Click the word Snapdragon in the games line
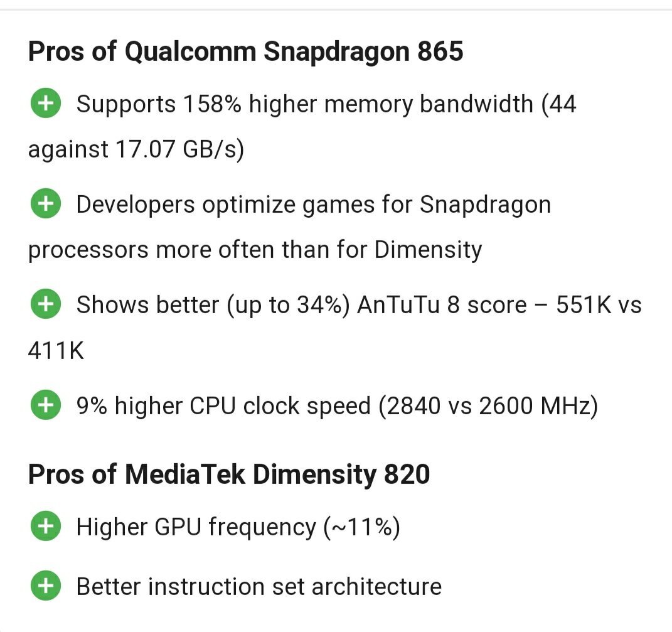 click(485, 205)
